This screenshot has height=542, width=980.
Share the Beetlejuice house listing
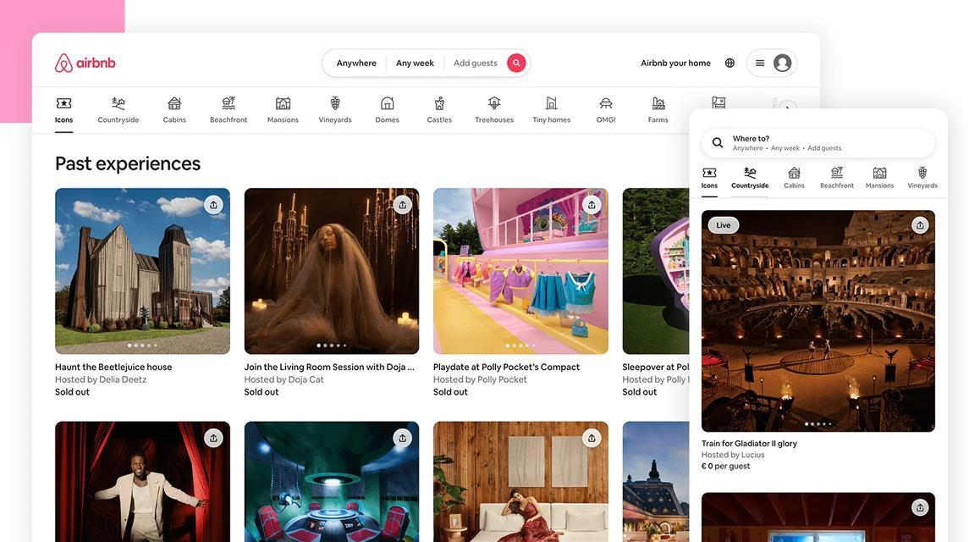point(214,205)
